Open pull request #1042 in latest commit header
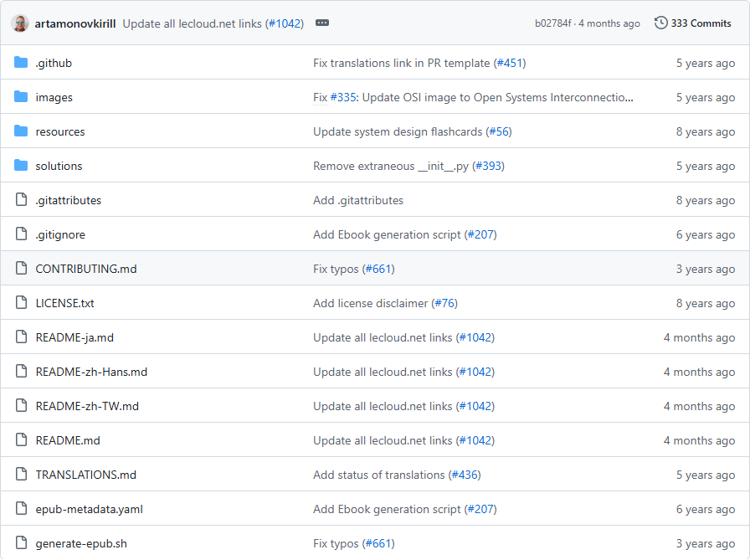750x560 pixels. 285,23
